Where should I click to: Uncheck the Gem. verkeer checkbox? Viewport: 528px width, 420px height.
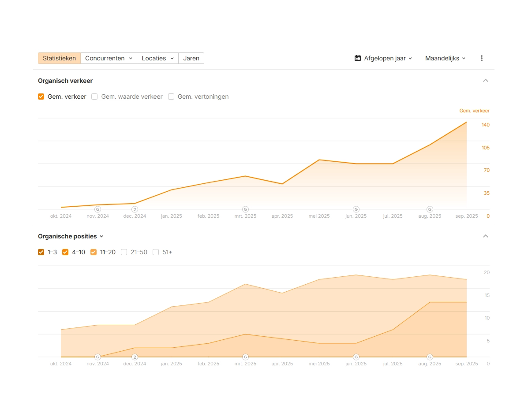coord(41,97)
